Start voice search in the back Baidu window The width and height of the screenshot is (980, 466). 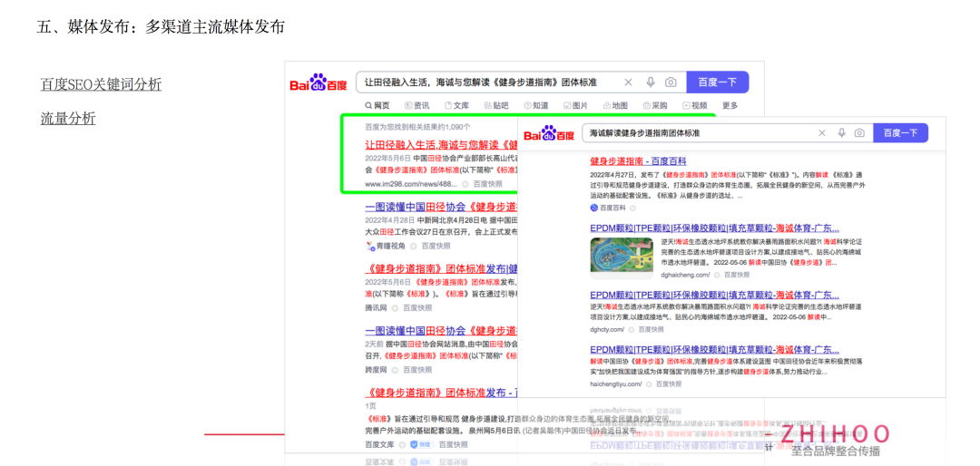pos(651,83)
